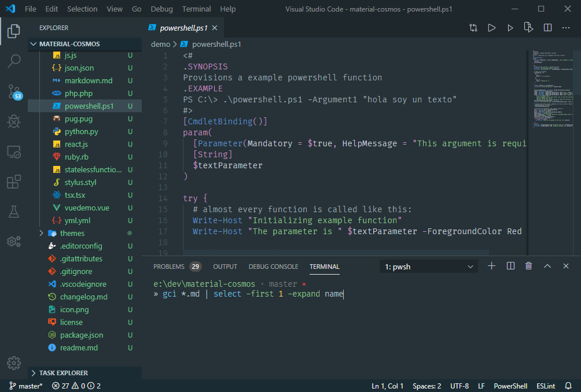Open the Search view in activity bar
581x392 pixels.
pos(14,61)
